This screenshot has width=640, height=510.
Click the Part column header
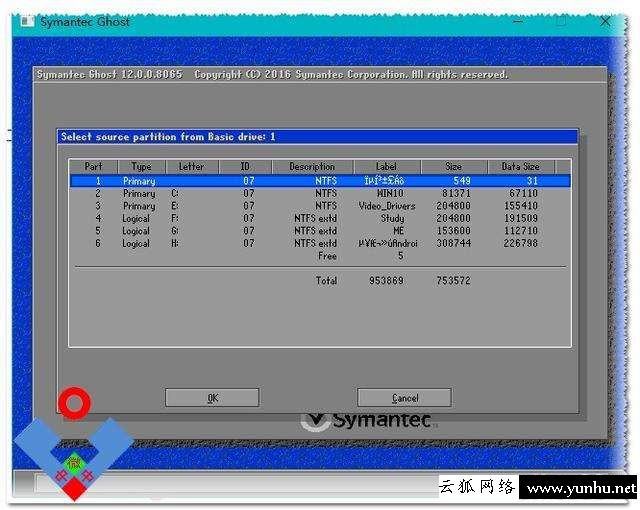(93, 166)
